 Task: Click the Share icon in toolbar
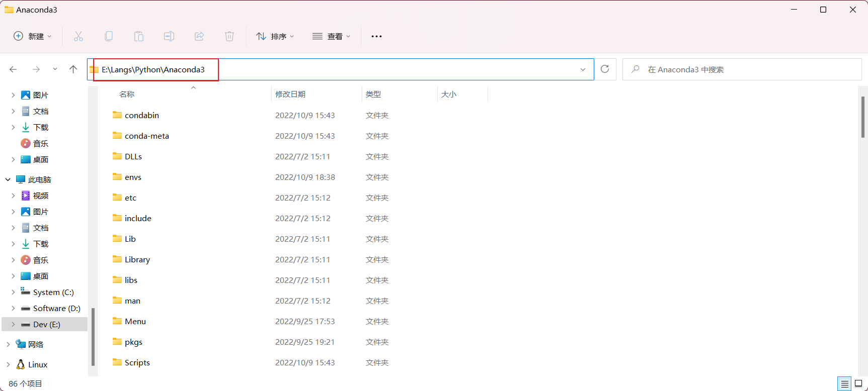(x=199, y=36)
